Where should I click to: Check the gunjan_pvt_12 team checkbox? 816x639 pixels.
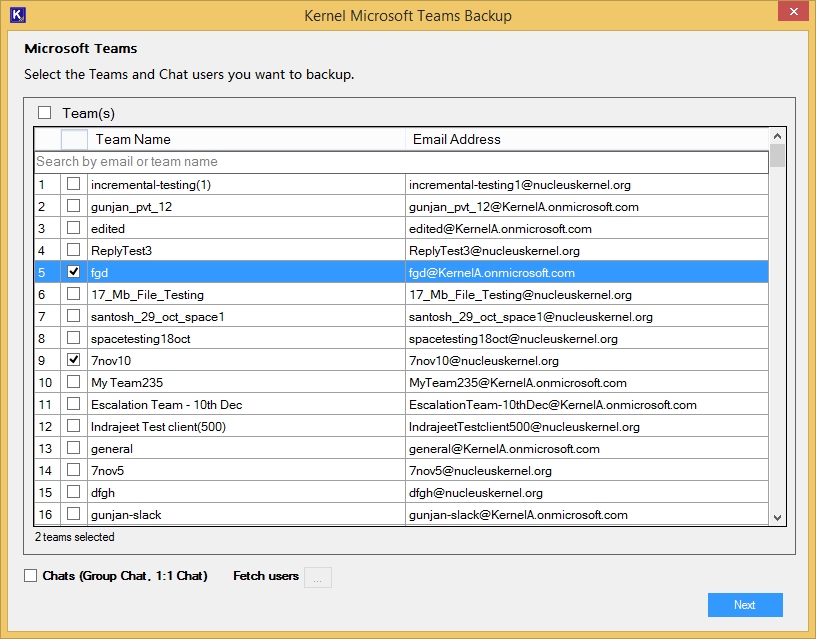coord(72,206)
